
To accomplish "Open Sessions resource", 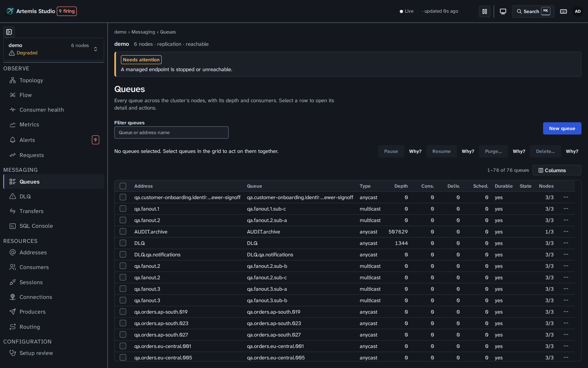I will pos(54,282).
